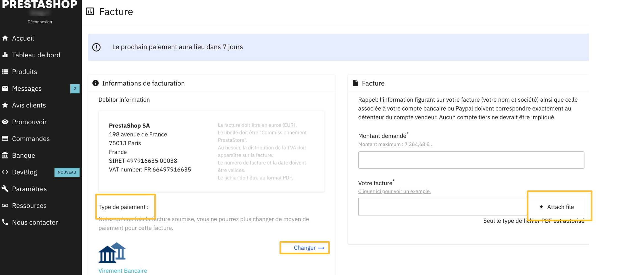Click the 'Cliquez ici pour voir un exemple' link
This screenshot has width=644, height=275.
[394, 191]
